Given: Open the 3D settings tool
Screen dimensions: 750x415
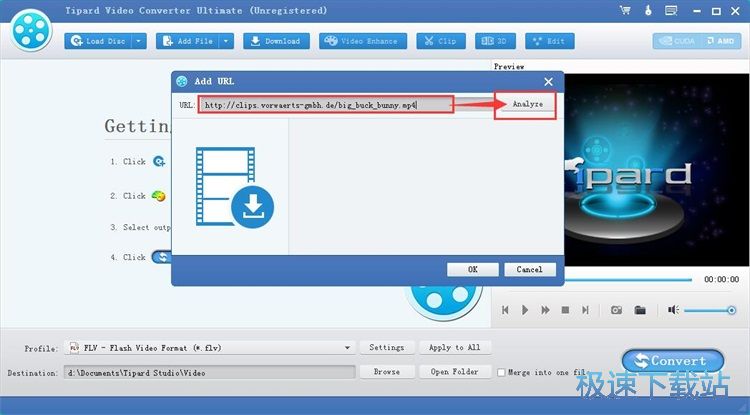Looking at the screenshot, I should 495,41.
